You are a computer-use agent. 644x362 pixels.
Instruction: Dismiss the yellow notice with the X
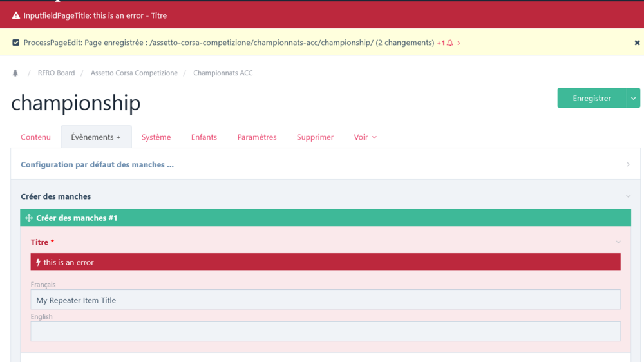(x=637, y=43)
